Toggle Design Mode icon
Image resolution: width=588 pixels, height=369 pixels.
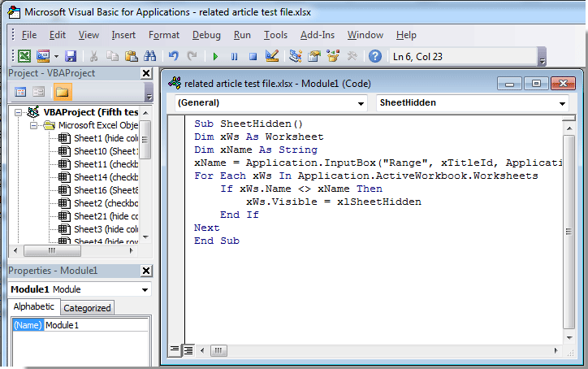pos(272,56)
